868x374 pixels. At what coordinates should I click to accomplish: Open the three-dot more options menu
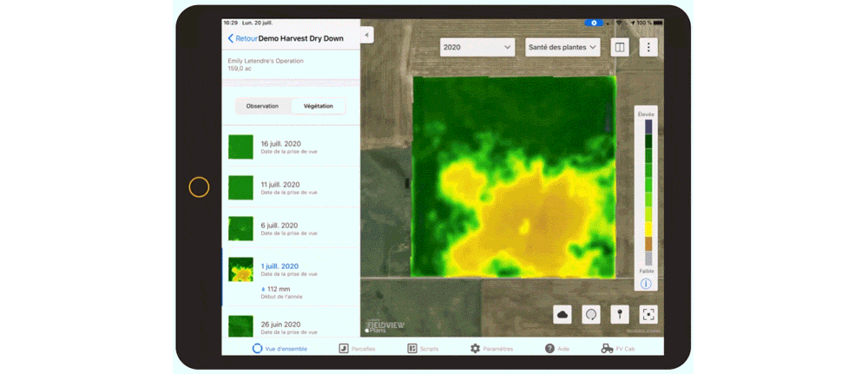(x=648, y=48)
